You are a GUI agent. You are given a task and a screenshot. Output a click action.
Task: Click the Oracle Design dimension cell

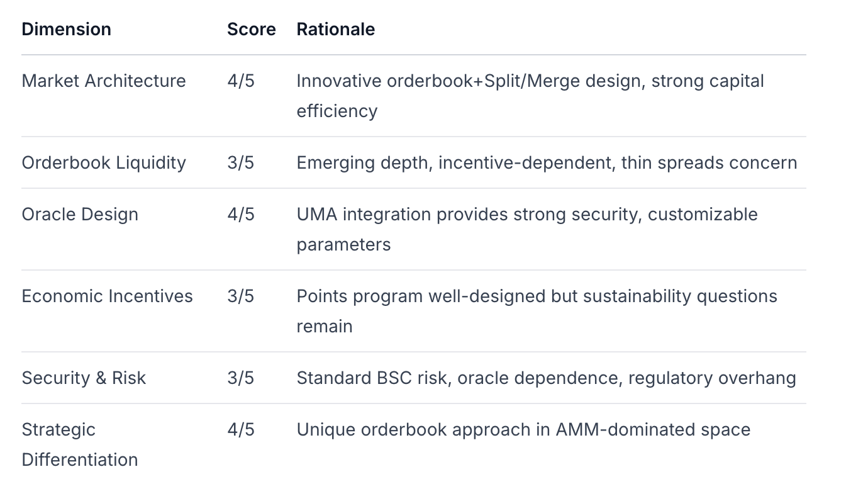(x=80, y=215)
